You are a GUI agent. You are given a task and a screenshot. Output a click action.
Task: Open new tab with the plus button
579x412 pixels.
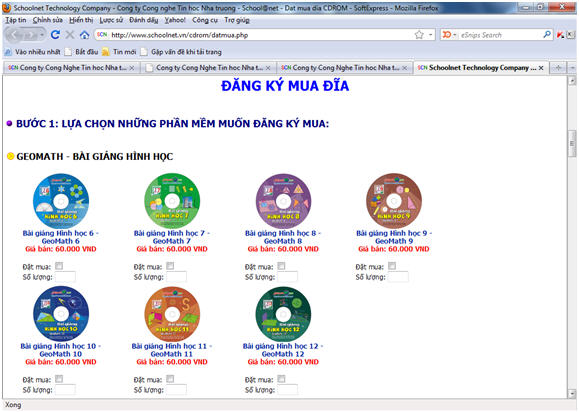click(558, 68)
